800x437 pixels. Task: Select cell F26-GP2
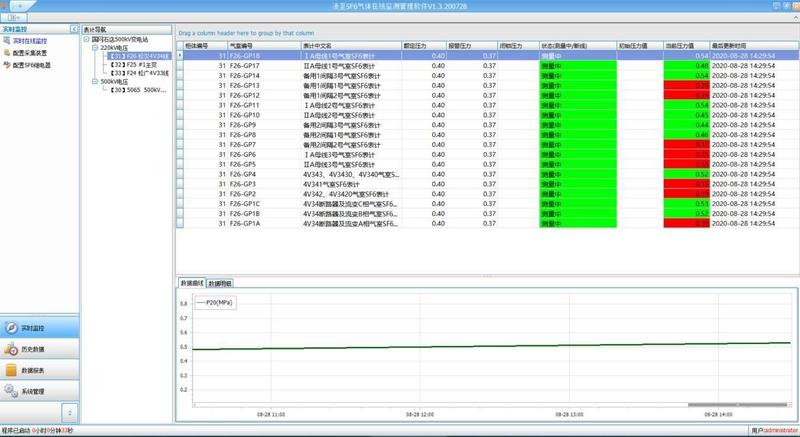[x=264, y=194]
